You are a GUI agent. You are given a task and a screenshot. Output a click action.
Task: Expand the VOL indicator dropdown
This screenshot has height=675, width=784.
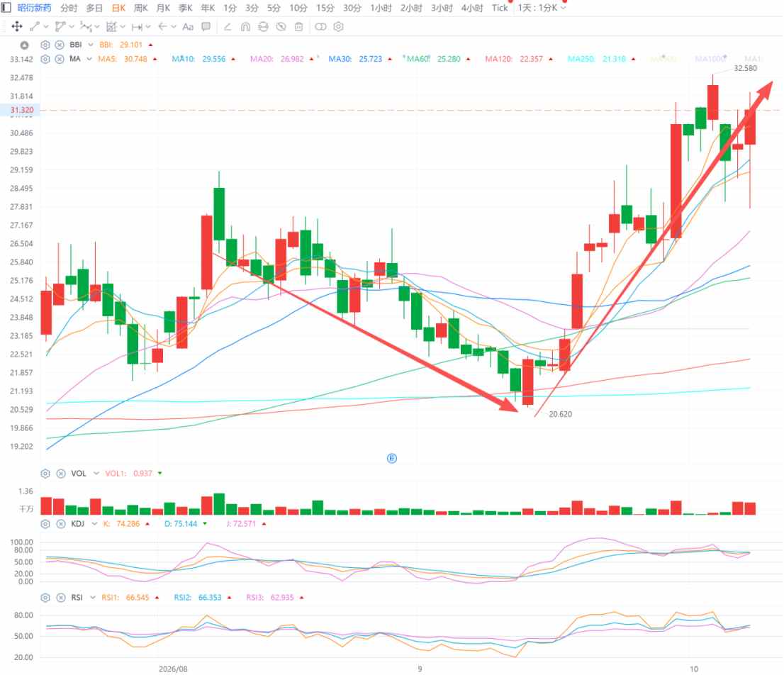coord(96,474)
